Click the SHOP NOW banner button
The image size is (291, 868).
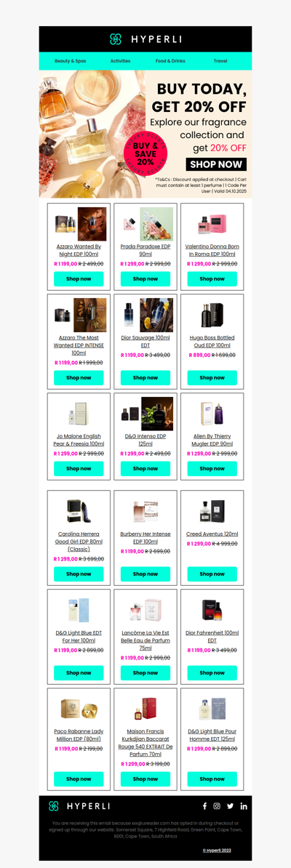pos(216,164)
